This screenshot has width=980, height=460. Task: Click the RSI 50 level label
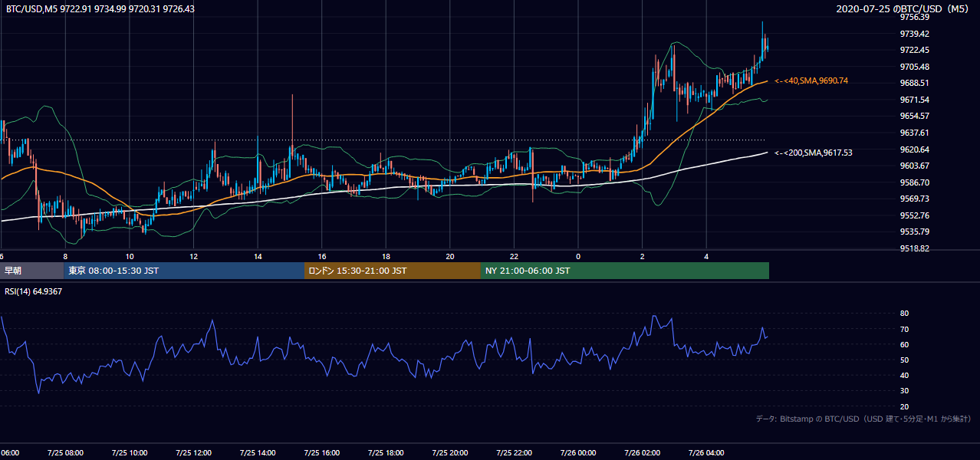[904, 360]
